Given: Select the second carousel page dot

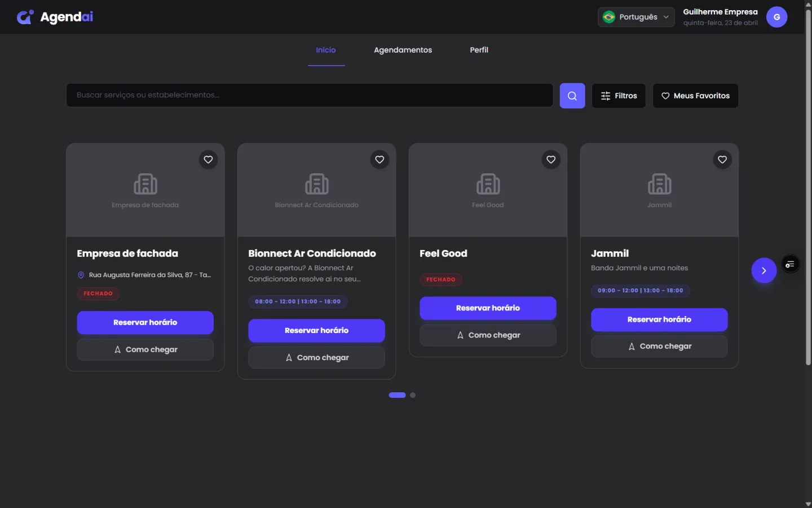Looking at the screenshot, I should (x=413, y=395).
